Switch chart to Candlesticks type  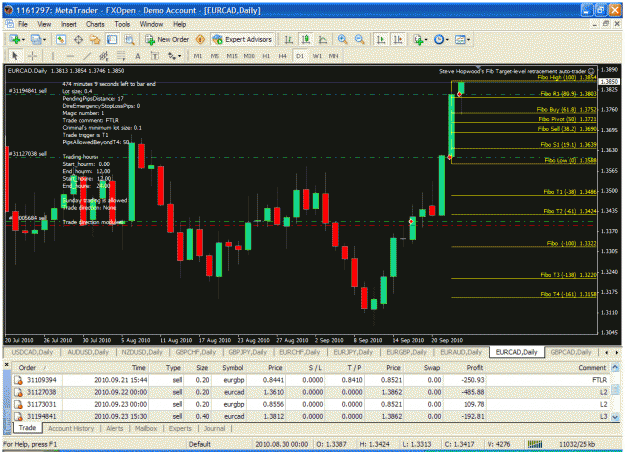coord(306,39)
